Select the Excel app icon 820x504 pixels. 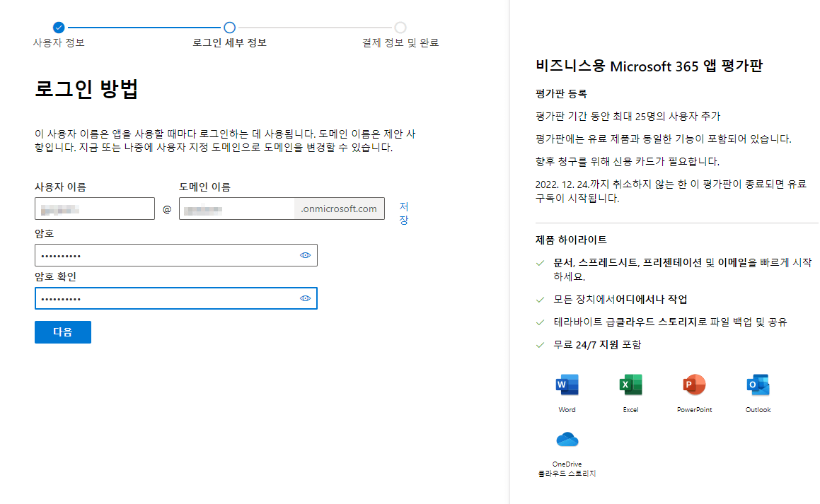pyautogui.click(x=630, y=385)
